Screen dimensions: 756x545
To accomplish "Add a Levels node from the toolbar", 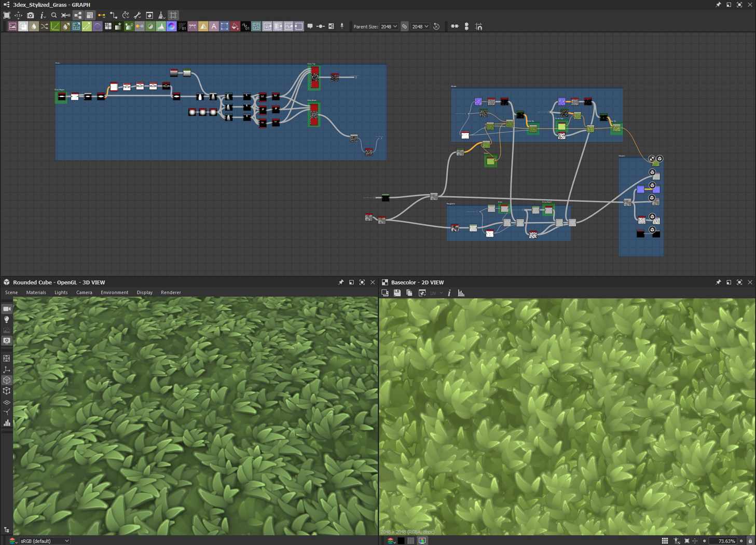I will click(161, 26).
